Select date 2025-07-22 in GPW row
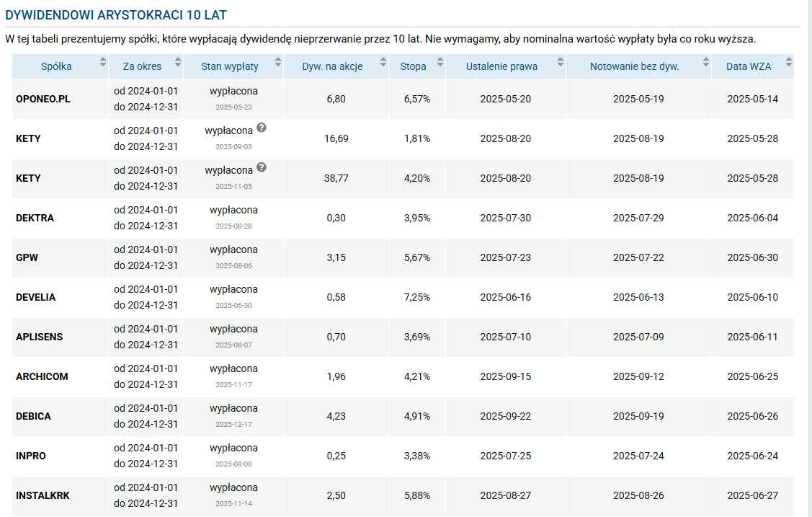The image size is (812, 517). [x=638, y=257]
